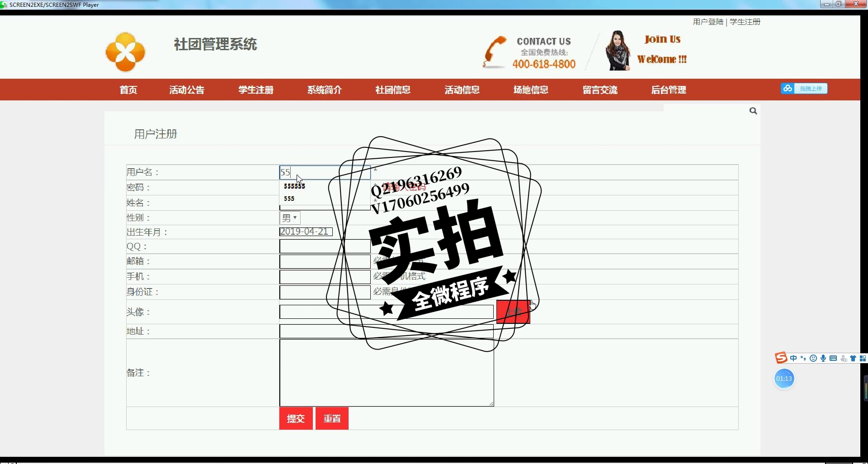The image size is (868, 464).
Task: Open the Sogou toolbox grid icon
Action: [x=863, y=358]
